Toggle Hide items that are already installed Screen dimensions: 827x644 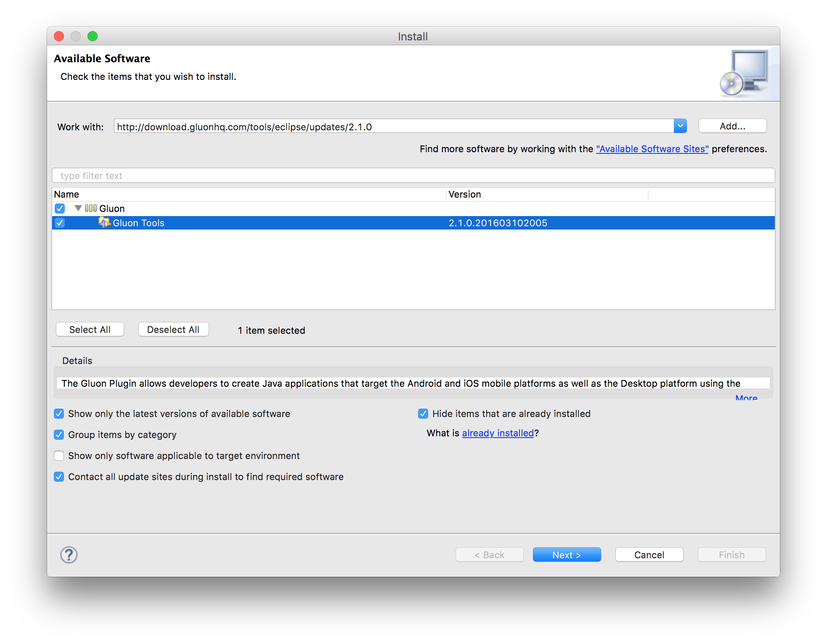423,414
